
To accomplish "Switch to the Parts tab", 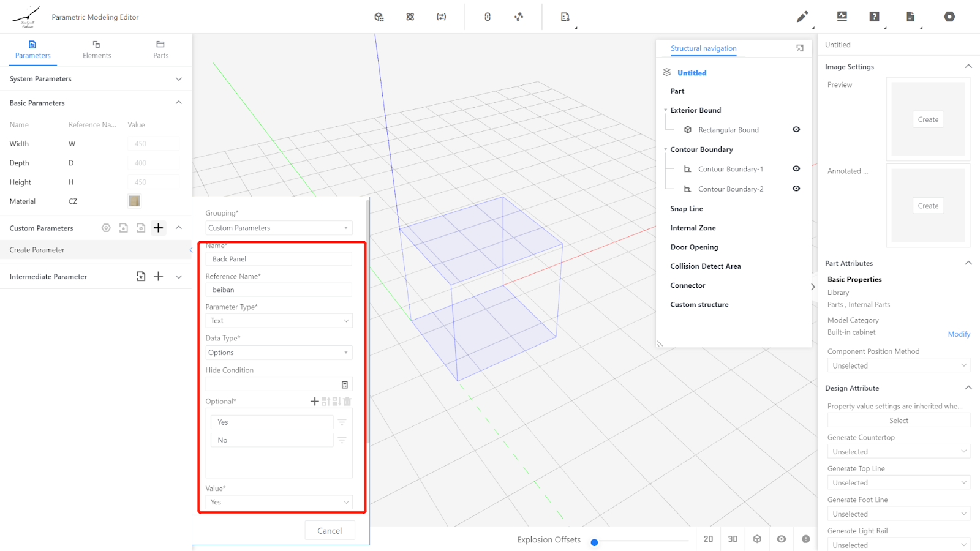I will click(160, 50).
